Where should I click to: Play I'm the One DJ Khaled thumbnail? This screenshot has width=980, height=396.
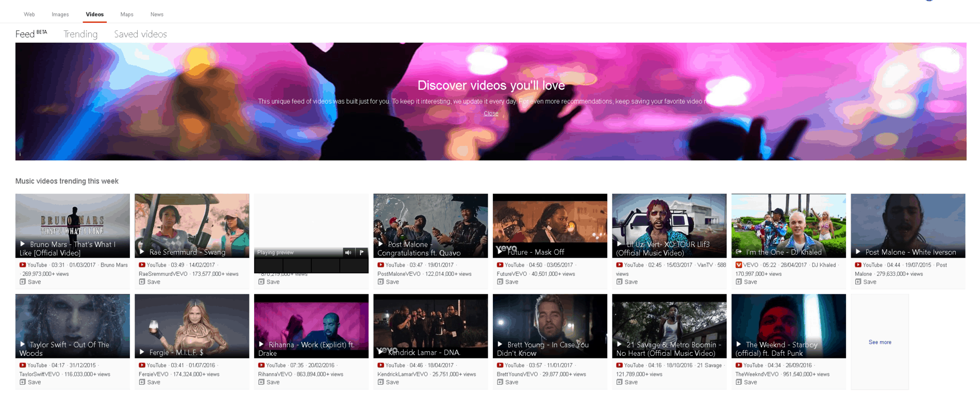click(789, 226)
